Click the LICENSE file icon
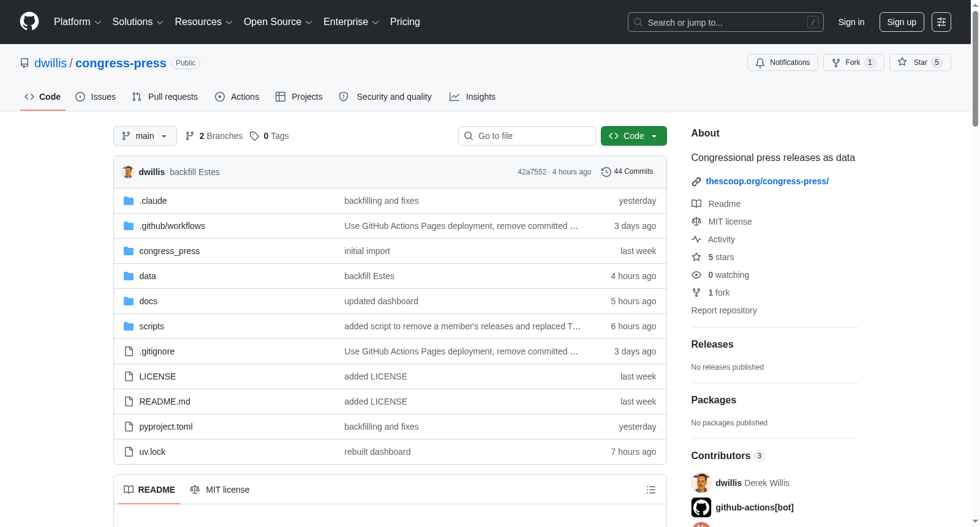The image size is (980, 527). [129, 376]
